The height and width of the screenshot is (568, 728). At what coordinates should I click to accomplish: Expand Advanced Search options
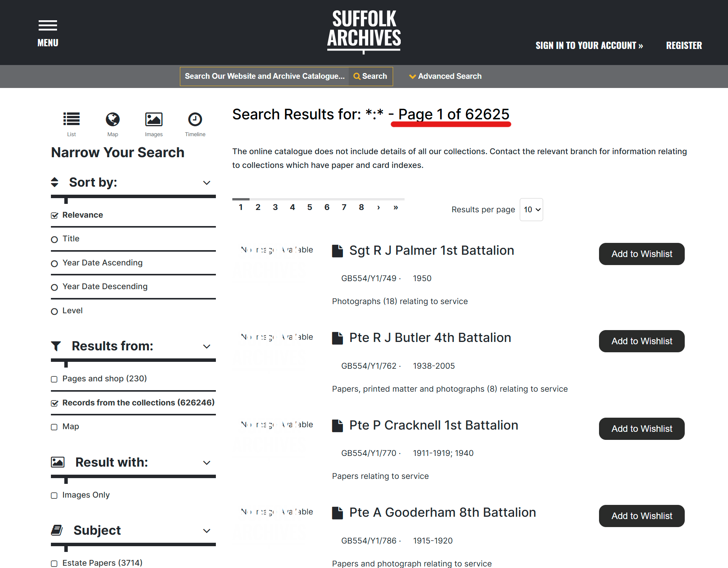coord(445,76)
